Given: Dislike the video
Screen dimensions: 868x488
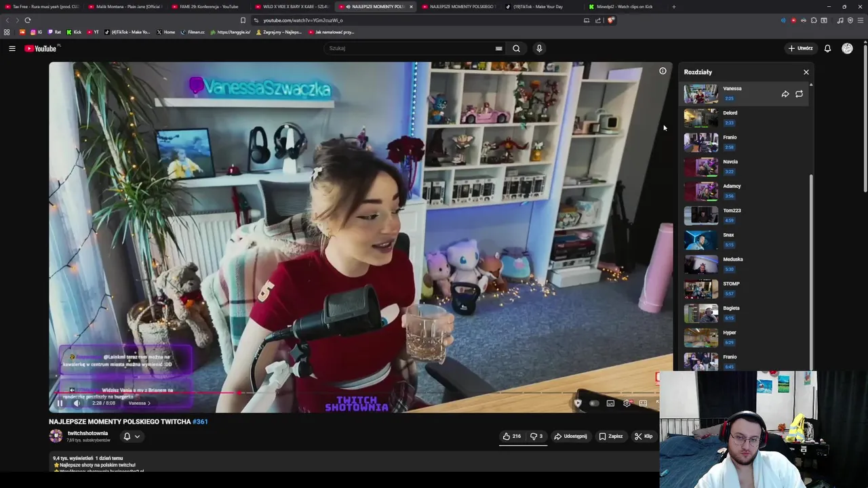Looking at the screenshot, I should [536, 436].
